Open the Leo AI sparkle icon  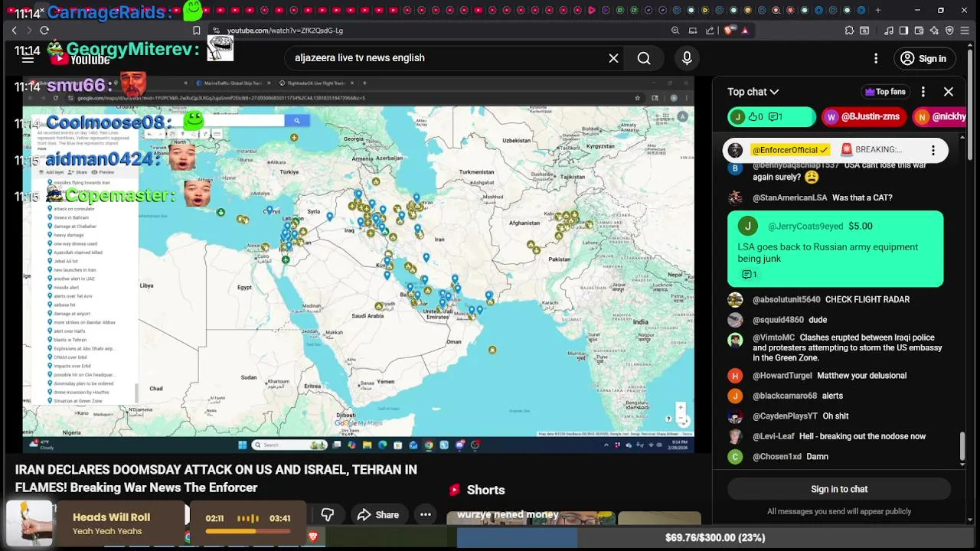[935, 31]
